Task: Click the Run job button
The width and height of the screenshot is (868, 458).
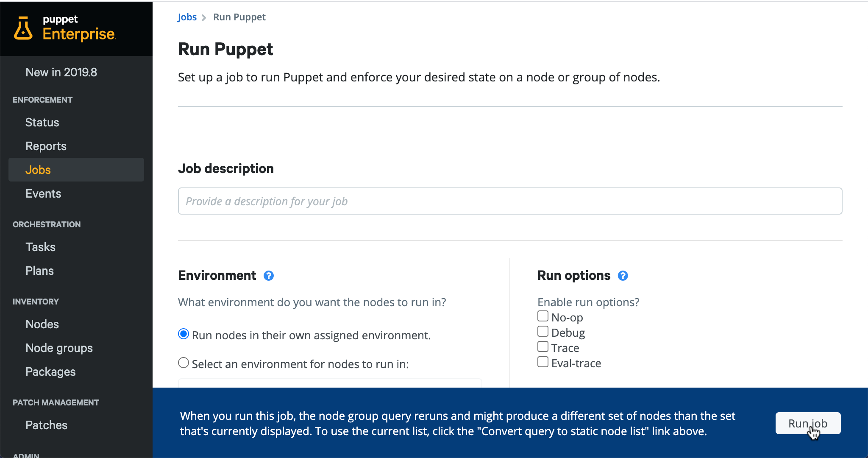Action: click(x=808, y=423)
